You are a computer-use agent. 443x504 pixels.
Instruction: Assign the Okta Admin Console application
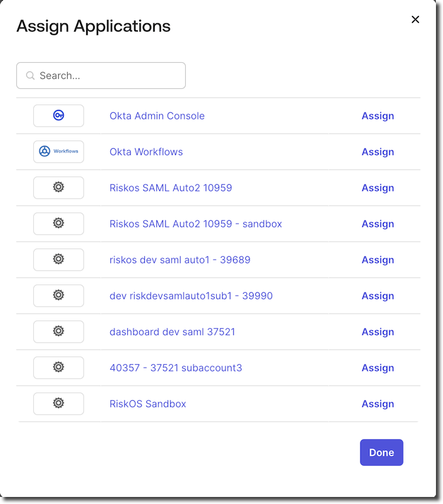click(378, 116)
